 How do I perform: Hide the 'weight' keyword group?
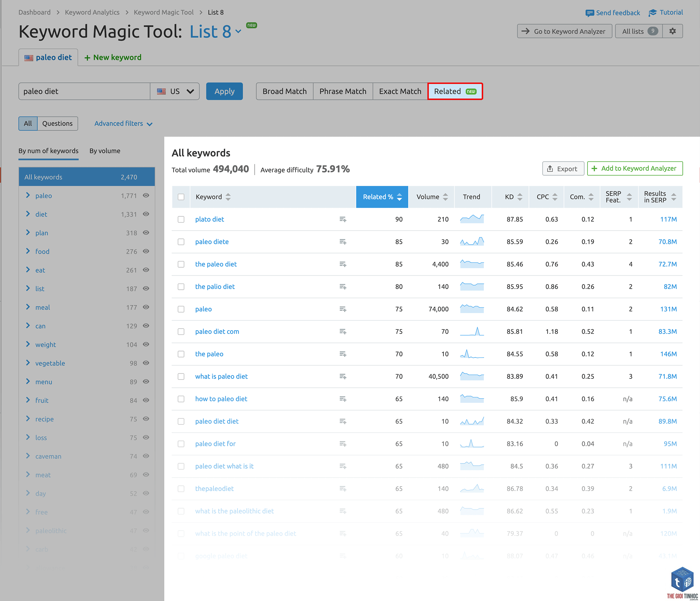[146, 344]
